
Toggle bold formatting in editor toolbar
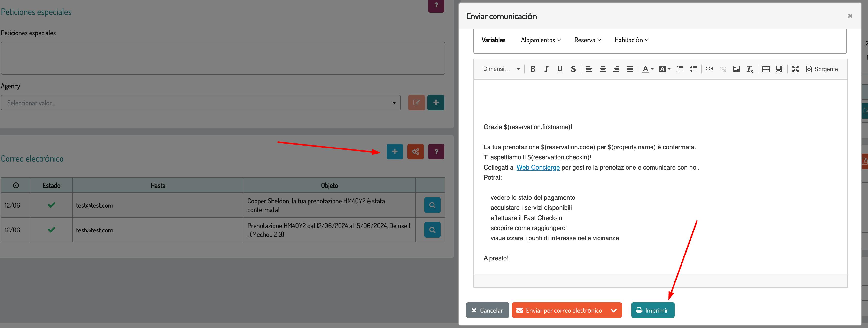click(x=532, y=69)
